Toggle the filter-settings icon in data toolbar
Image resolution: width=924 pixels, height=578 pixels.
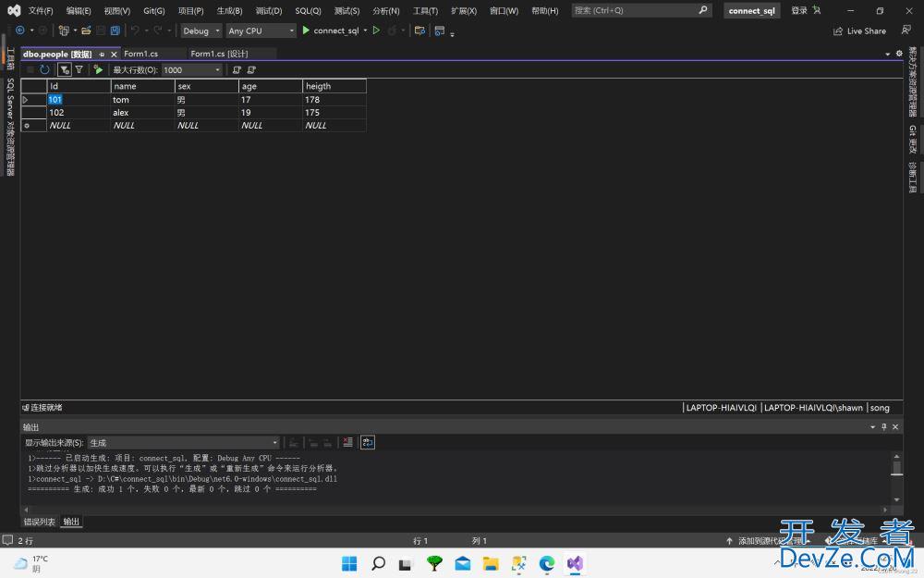65,69
